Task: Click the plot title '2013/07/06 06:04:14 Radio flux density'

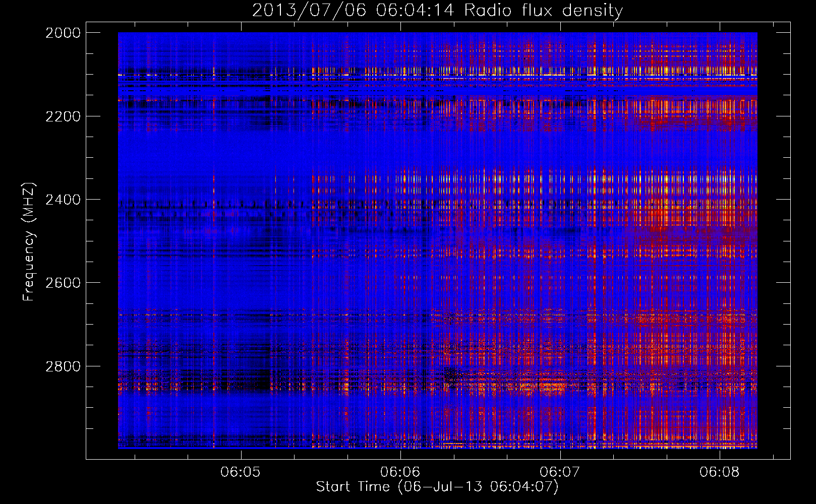Action: (437, 11)
